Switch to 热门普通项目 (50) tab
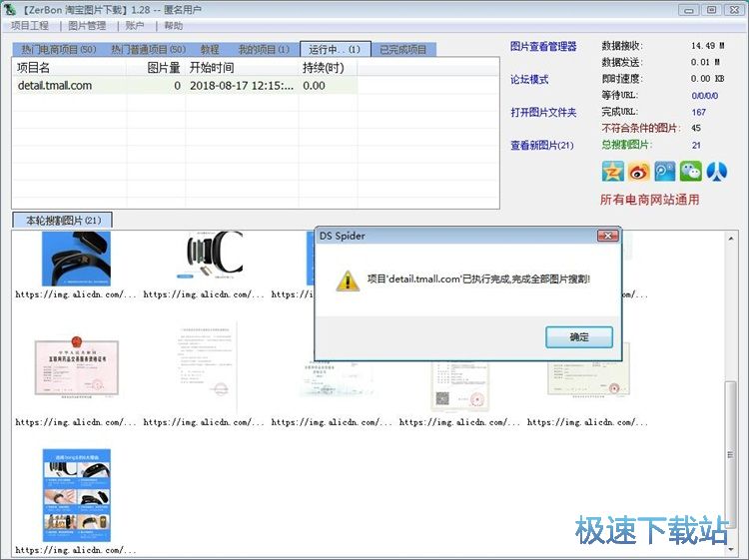Screen dimensions: 749x560 148,50
